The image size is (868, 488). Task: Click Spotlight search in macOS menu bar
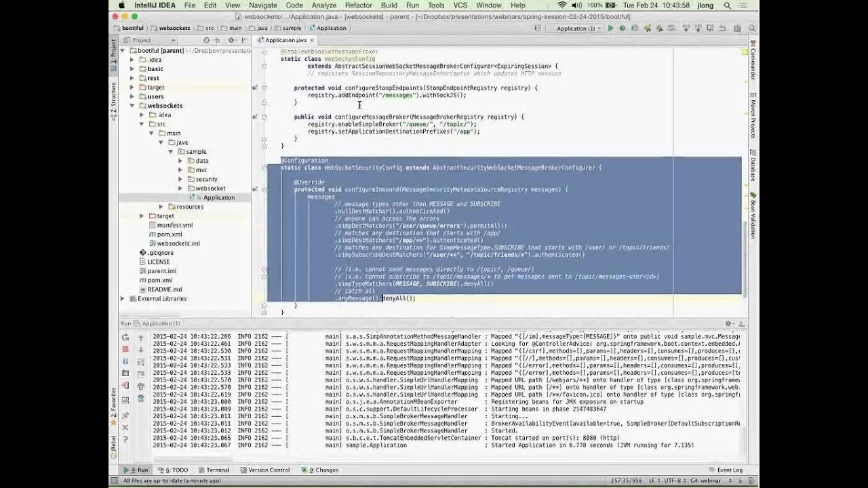point(728,5)
